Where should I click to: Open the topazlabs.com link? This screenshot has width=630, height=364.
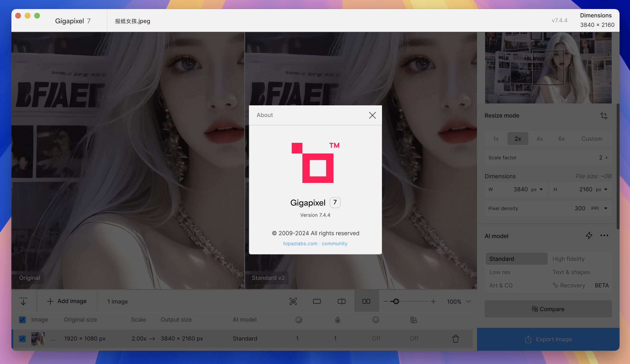300,243
